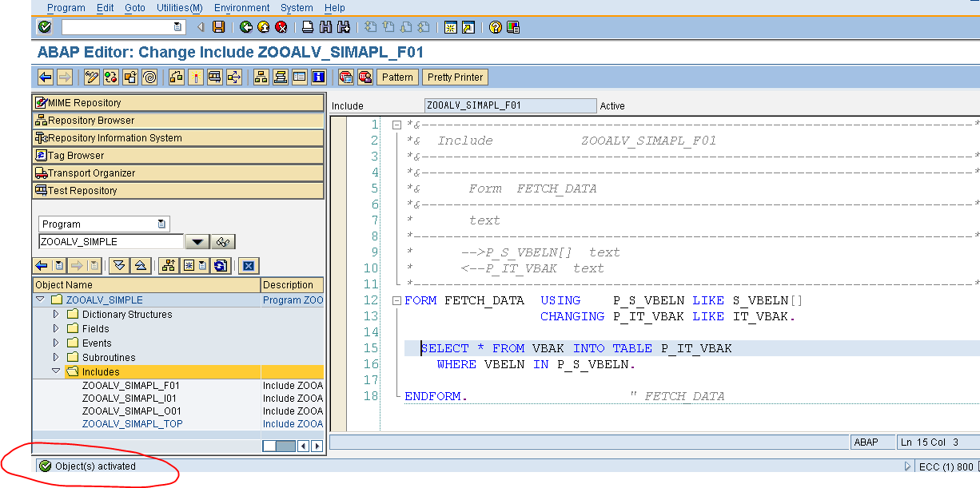Select the Check syntax icon
This screenshot has height=488, width=980.
110,77
